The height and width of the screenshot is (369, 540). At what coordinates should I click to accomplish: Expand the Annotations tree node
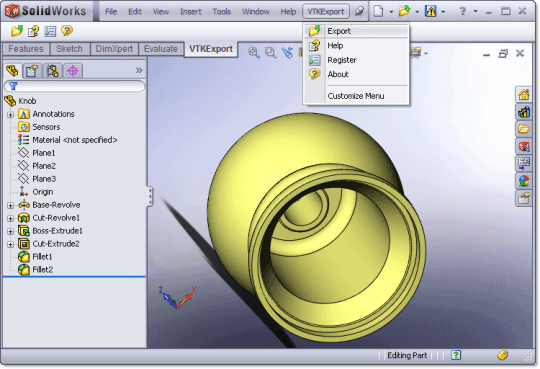pyautogui.click(x=10, y=114)
